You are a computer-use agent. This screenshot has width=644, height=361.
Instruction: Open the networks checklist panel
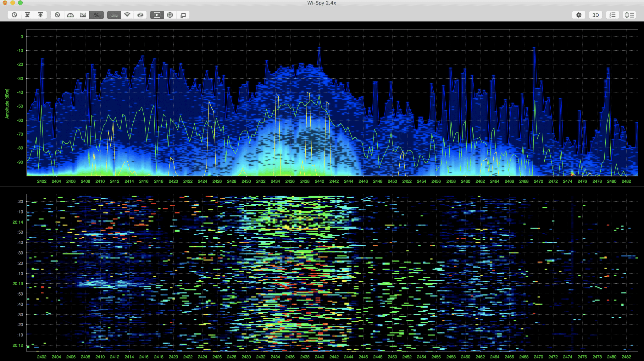612,15
